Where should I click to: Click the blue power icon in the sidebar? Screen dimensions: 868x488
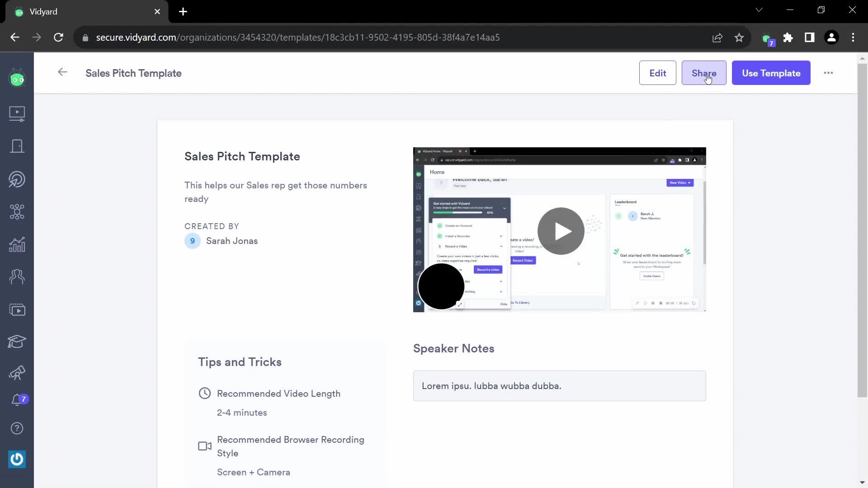(x=17, y=459)
